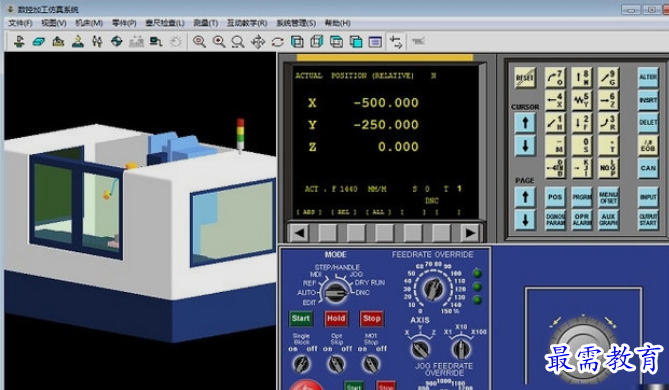Toggle the M01 Stop on/off knob
The height and width of the screenshot is (390, 669).
pyautogui.click(x=370, y=364)
